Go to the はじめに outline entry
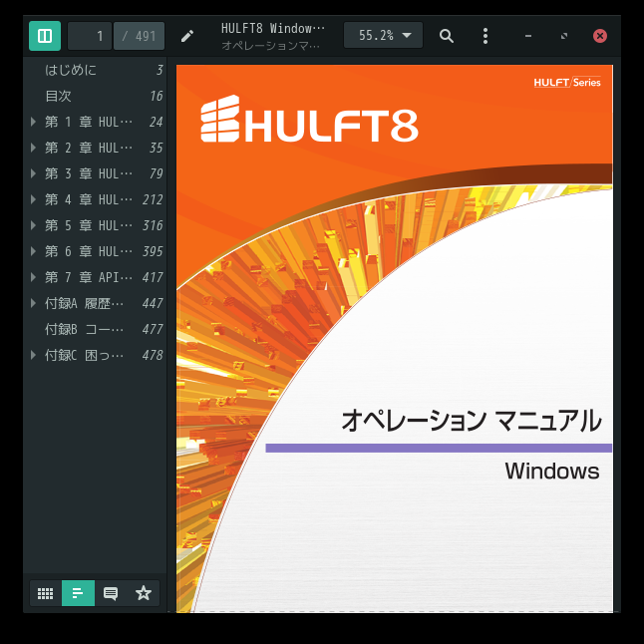Image resolution: width=644 pixels, height=644 pixels. 95,70
